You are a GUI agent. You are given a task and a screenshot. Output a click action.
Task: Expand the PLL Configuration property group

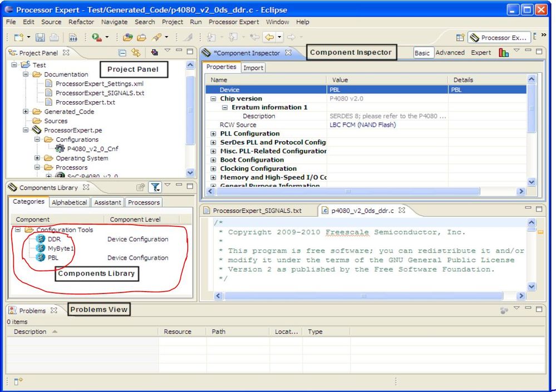[213, 134]
